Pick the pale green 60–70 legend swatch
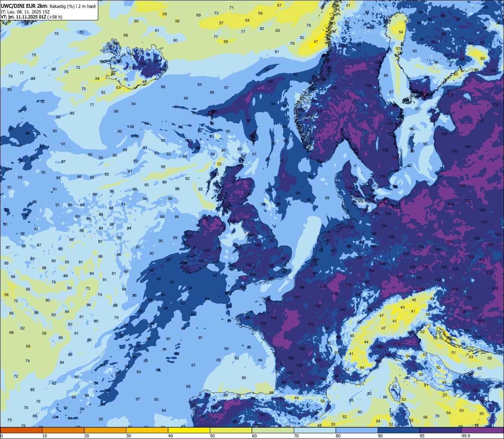This screenshot has height=439, width=504. [x=273, y=430]
